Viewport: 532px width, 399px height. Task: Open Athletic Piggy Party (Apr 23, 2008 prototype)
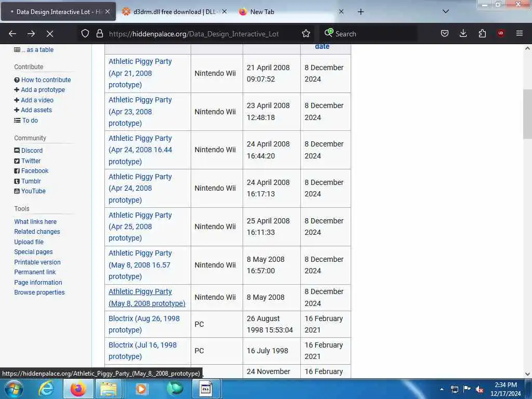pos(140,112)
